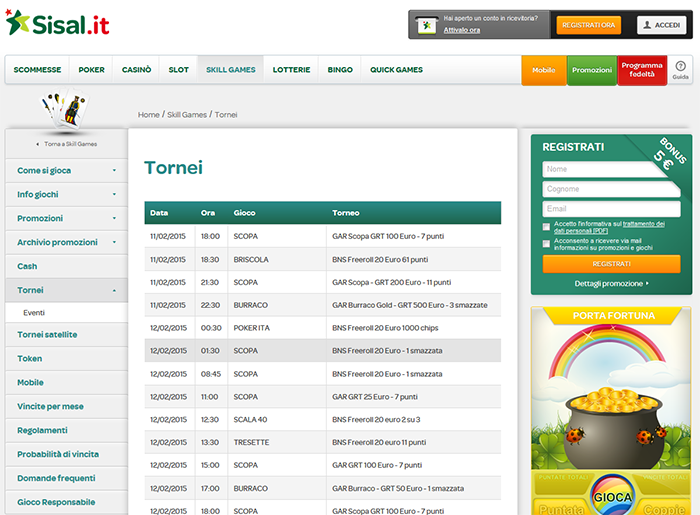Open the POKER menu tab
Screen dimensions: 700x515
pos(91,70)
